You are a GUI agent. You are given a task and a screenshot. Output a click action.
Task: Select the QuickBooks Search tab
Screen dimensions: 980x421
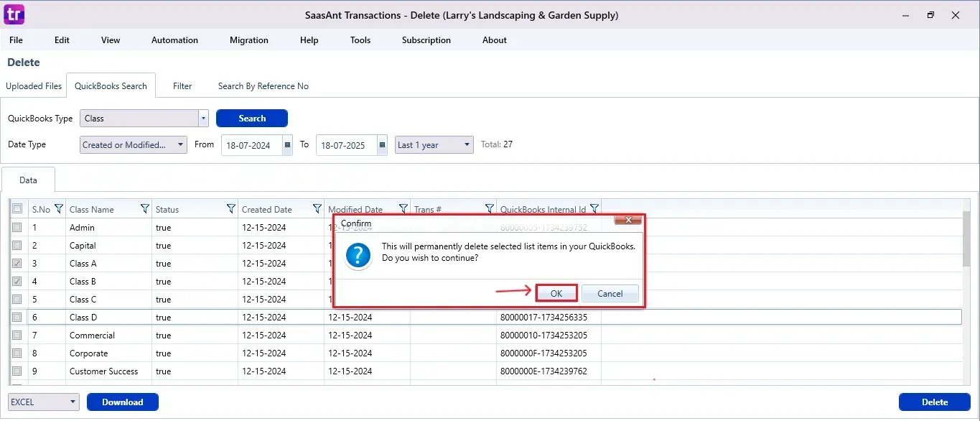tap(111, 86)
